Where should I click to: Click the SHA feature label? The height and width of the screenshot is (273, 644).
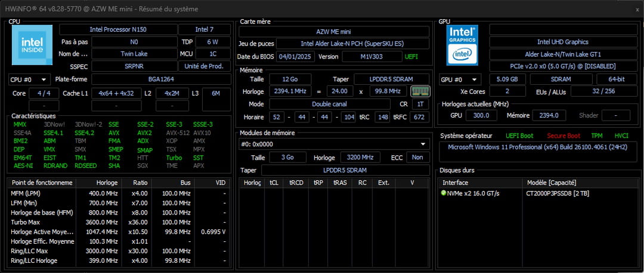pos(114,165)
